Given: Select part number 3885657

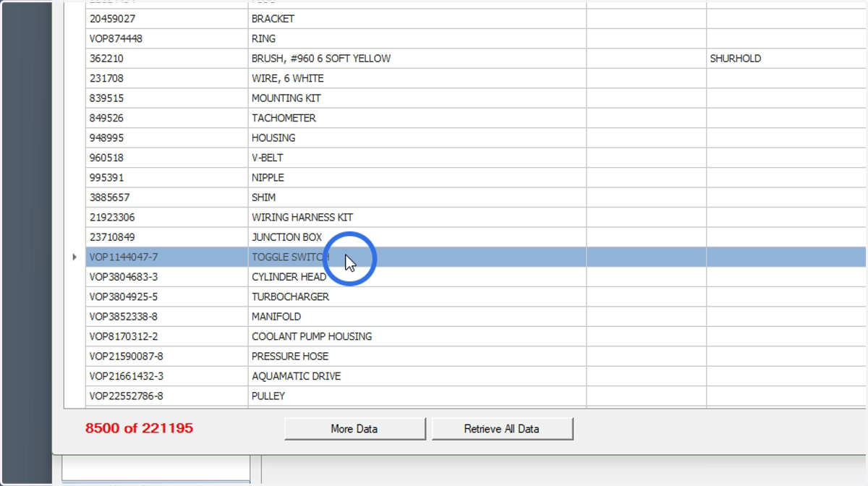Looking at the screenshot, I should (x=166, y=197).
